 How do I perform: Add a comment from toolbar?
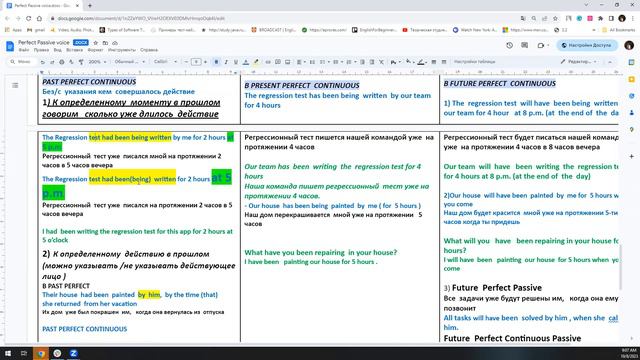[278, 62]
